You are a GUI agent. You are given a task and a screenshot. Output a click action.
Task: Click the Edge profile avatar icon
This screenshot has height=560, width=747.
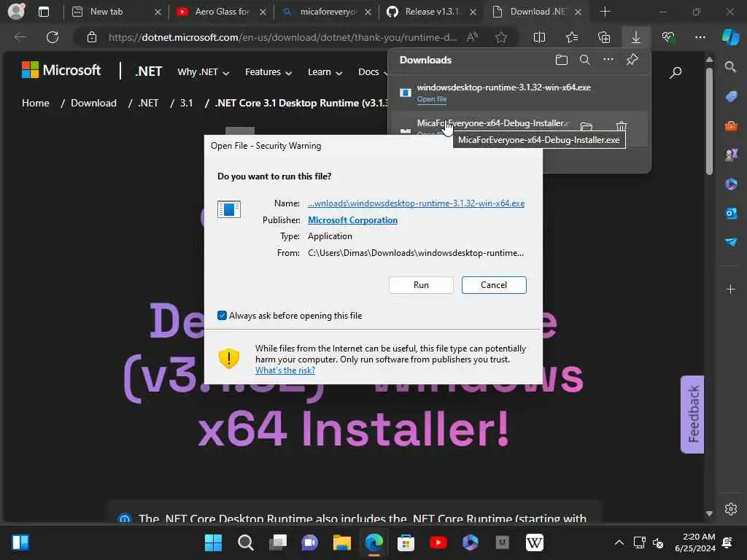pos(16,11)
